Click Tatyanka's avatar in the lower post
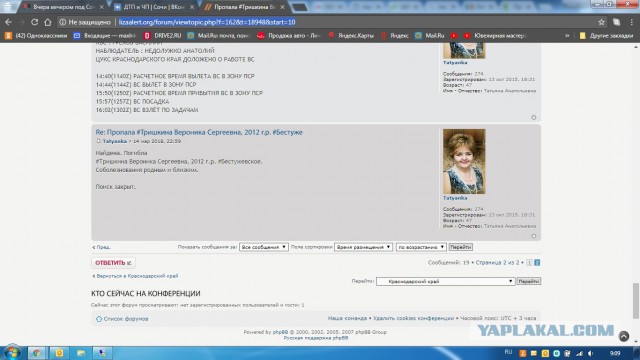 [464, 161]
